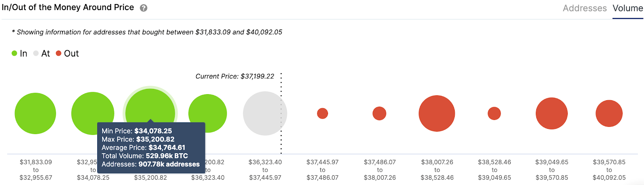Image resolution: width=644 pixels, height=185 pixels.
Task: Click the highlighted green bubble above tooltip
Action: (150, 106)
